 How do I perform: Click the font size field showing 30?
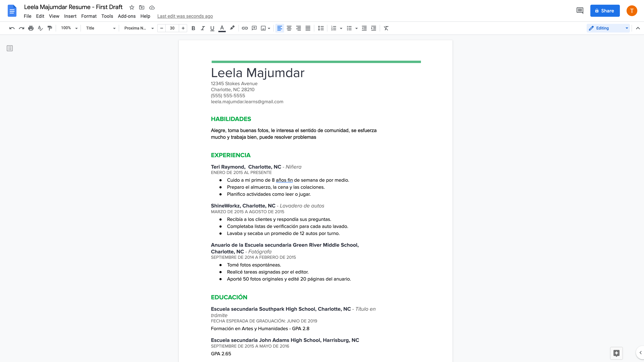[172, 28]
